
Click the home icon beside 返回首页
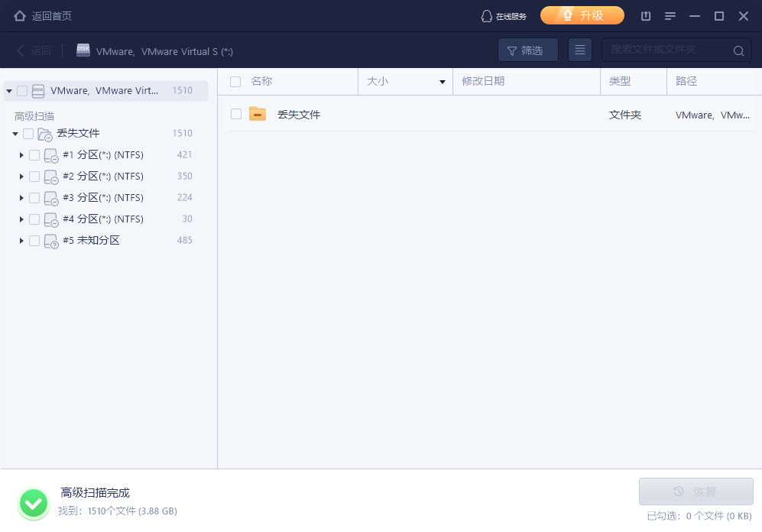pos(19,15)
